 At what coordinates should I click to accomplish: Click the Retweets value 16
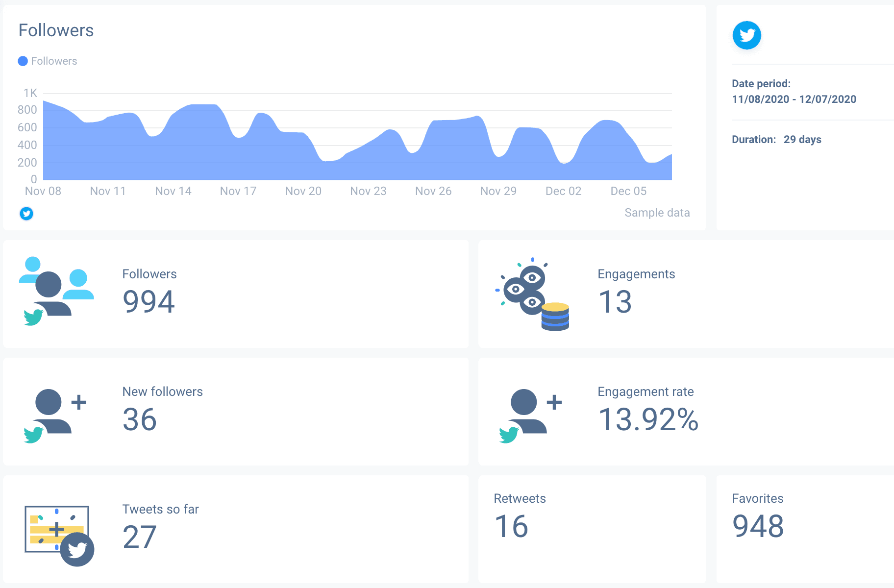pyautogui.click(x=511, y=526)
